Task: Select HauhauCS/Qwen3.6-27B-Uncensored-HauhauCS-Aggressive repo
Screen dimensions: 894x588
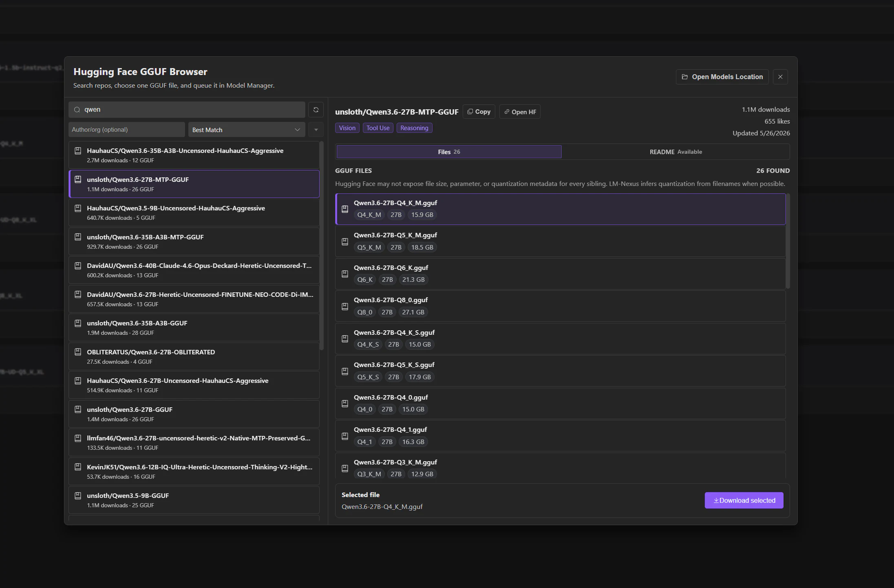Action: click(x=194, y=385)
